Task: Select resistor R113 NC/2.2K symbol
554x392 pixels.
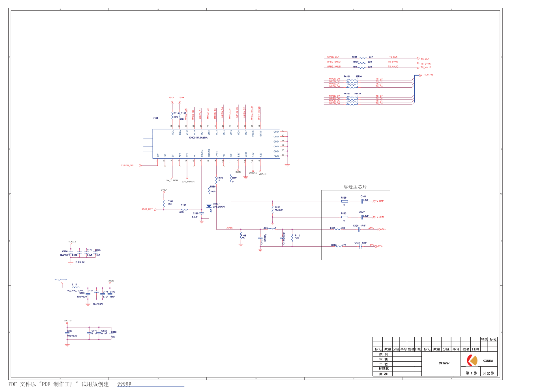Action: coord(272,210)
